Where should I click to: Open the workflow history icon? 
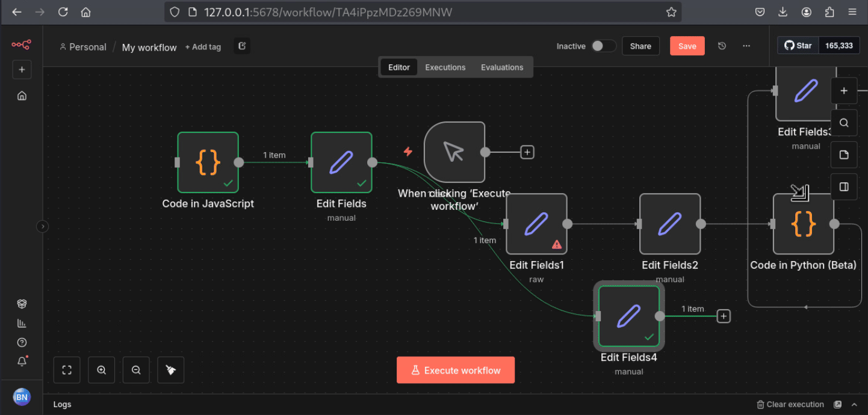pos(722,46)
